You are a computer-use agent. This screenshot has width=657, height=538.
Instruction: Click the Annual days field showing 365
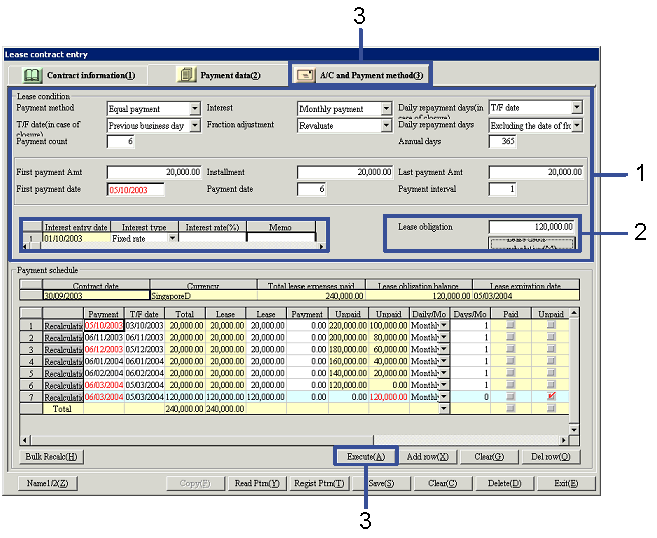(502, 142)
